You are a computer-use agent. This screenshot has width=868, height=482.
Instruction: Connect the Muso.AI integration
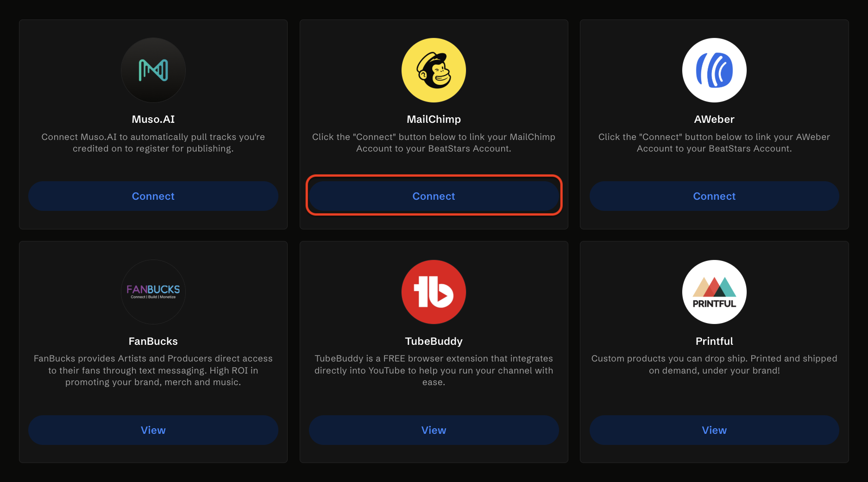pos(153,196)
